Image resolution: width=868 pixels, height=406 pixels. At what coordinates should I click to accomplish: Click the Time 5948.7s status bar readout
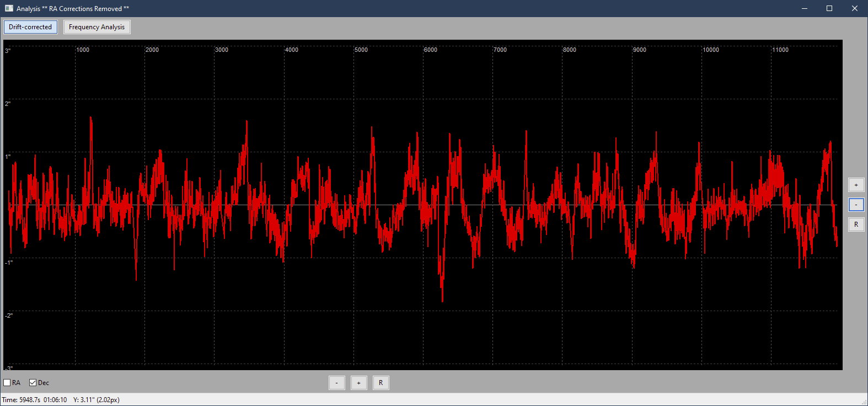34,400
